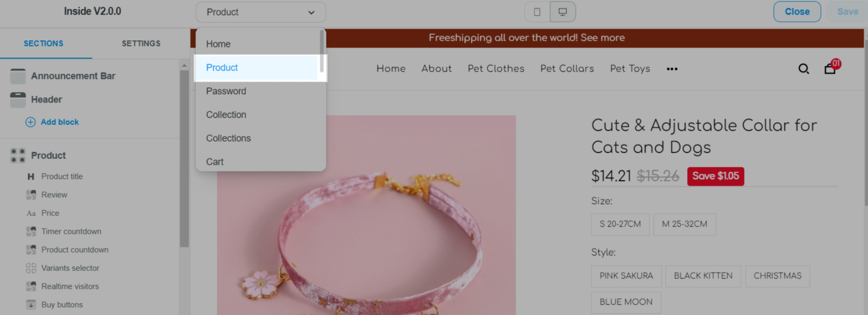Choose Collections from the template list
The image size is (868, 315).
pyautogui.click(x=257, y=138)
